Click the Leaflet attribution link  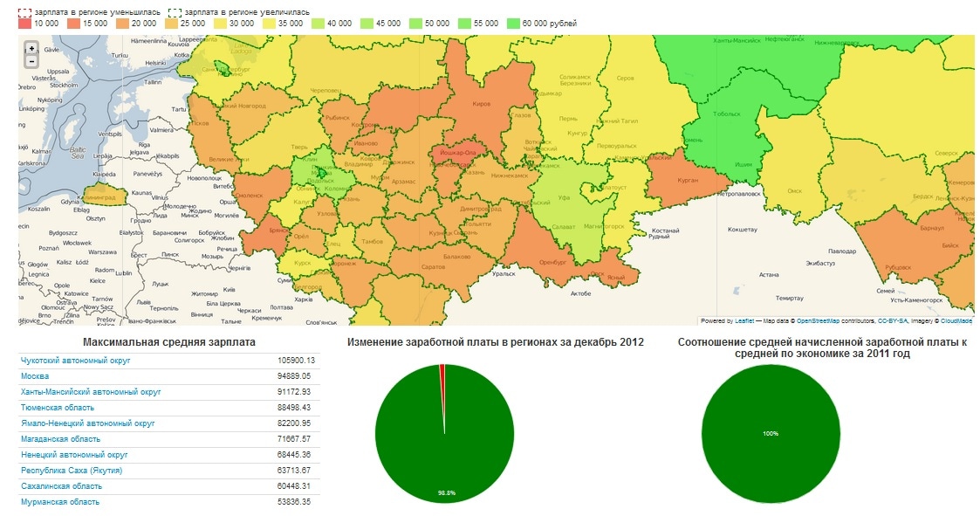point(743,320)
